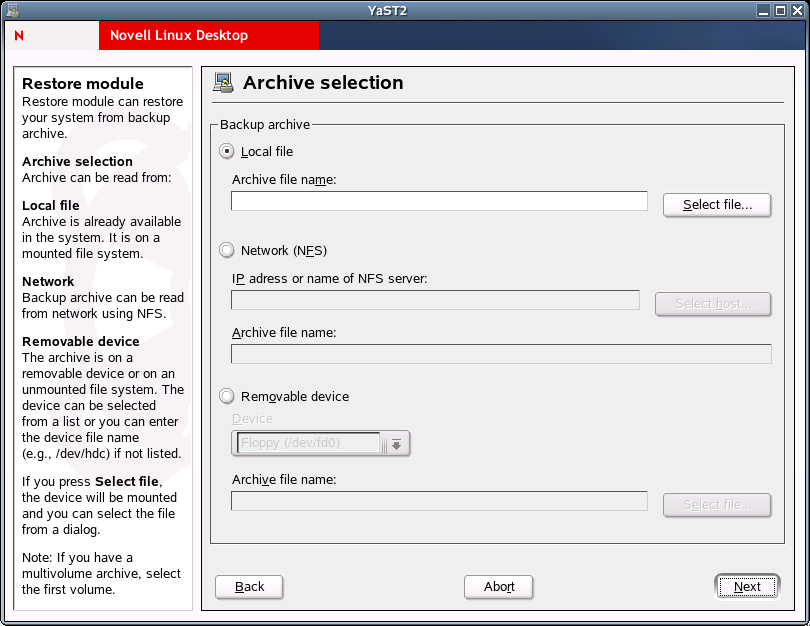810x626 pixels.
Task: Click the Archive selection help heading
Action: coord(77,162)
